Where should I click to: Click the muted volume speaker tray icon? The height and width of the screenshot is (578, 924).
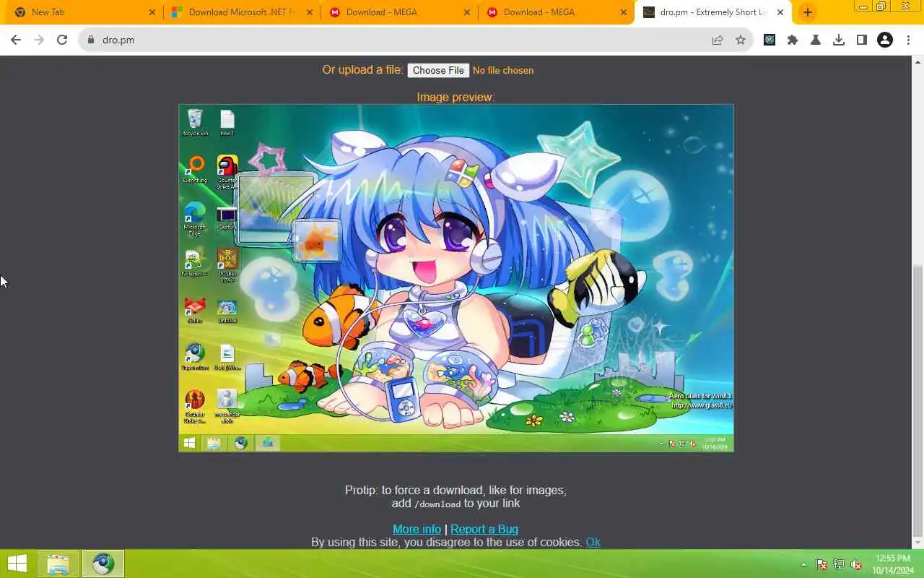[x=856, y=564]
